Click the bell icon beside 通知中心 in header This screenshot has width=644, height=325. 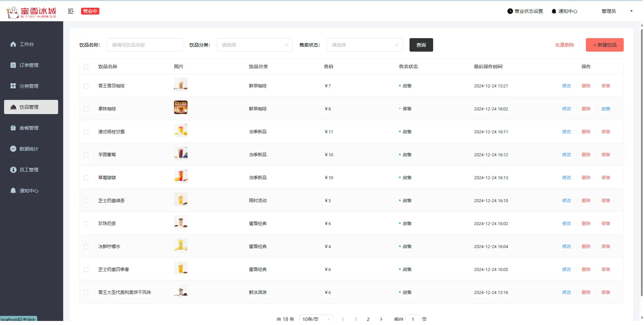click(x=553, y=11)
